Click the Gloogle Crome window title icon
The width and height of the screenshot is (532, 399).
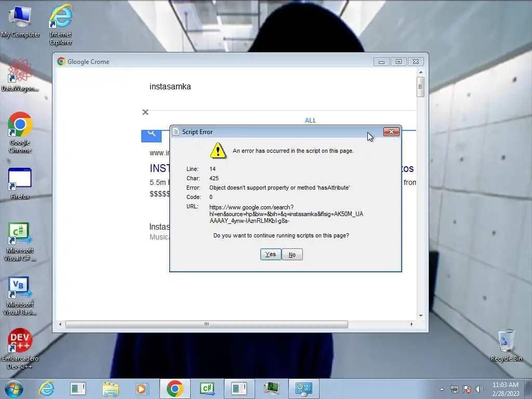(x=61, y=61)
